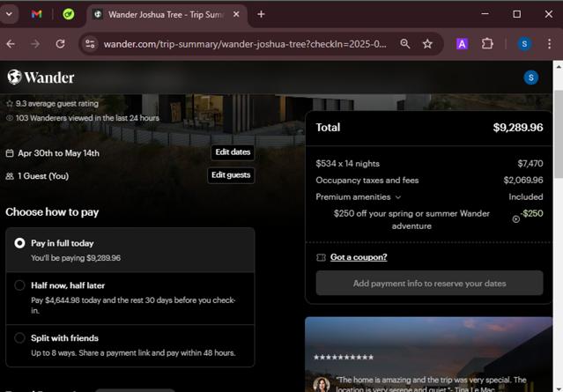The image size is (563, 392).
Task: Click the star icon by rating
Action: coord(10,104)
